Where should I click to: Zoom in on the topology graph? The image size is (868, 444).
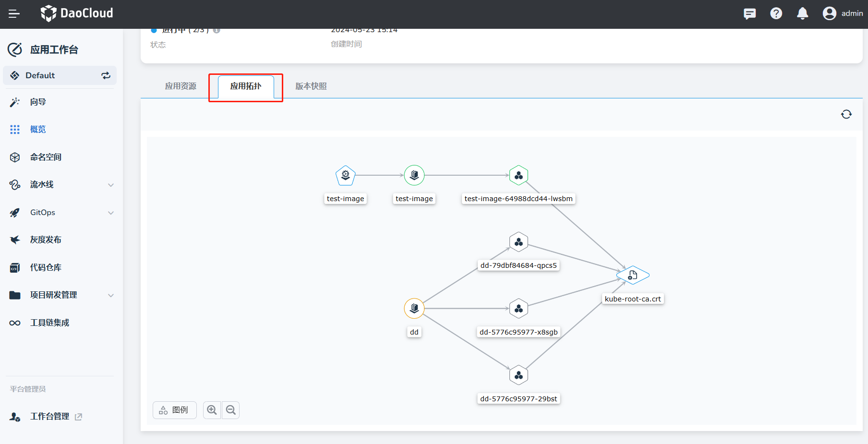click(212, 410)
